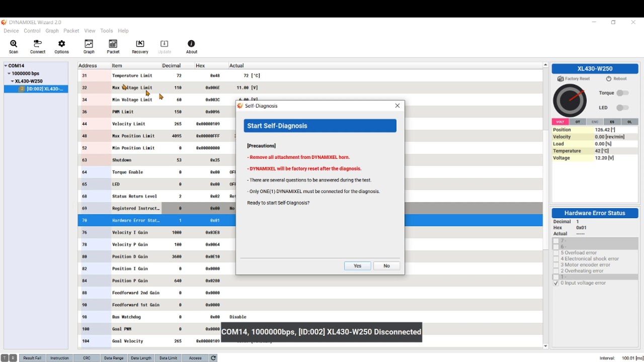Click the CRC status button
The image size is (644, 362).
click(x=87, y=358)
